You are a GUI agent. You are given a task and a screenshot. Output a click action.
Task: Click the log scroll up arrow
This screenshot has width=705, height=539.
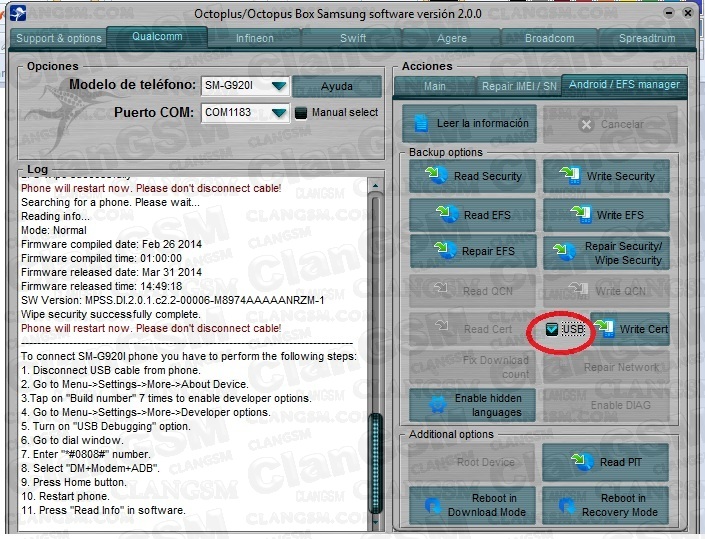[375, 185]
